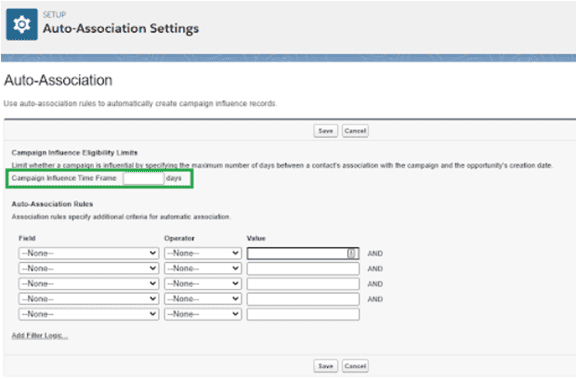
Task: Click the SETUP breadcrumb label
Action: pos(54,15)
